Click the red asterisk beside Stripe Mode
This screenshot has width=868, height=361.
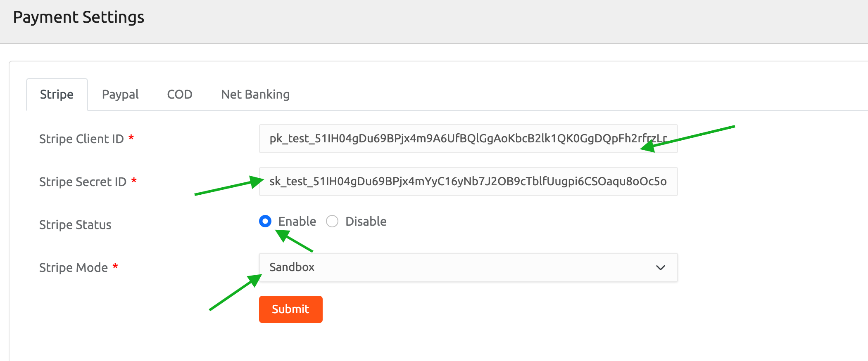[x=116, y=266]
